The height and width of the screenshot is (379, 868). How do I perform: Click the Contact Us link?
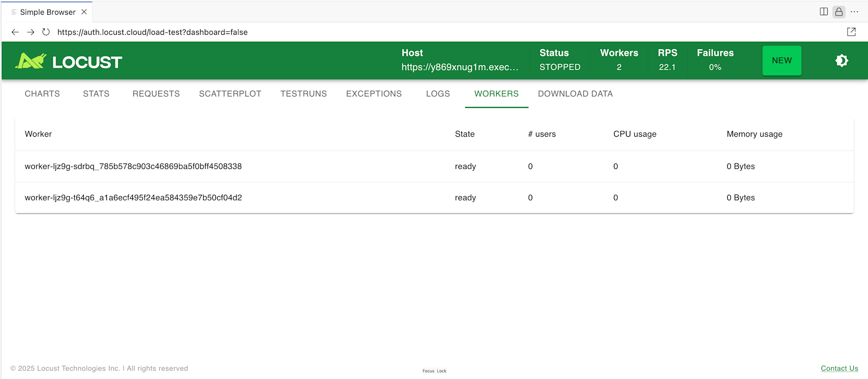tap(839, 368)
